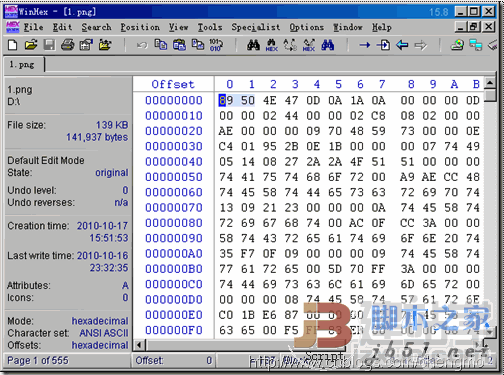Open Modify Data via the 101/010 icon
Image resolution: width=504 pixels, height=375 pixels.
coord(216,44)
